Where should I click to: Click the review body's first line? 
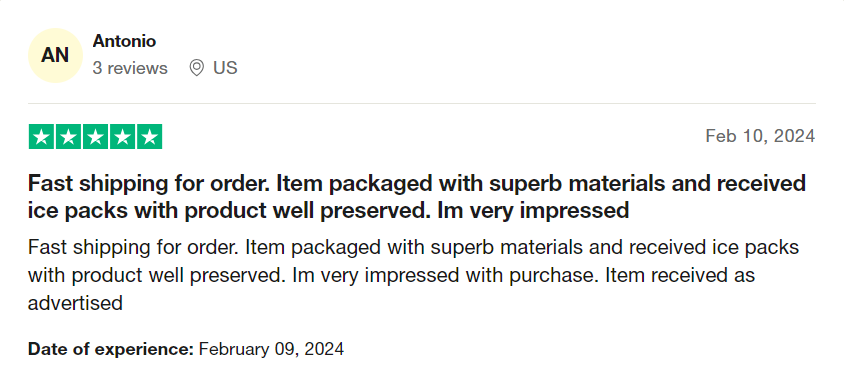click(413, 248)
